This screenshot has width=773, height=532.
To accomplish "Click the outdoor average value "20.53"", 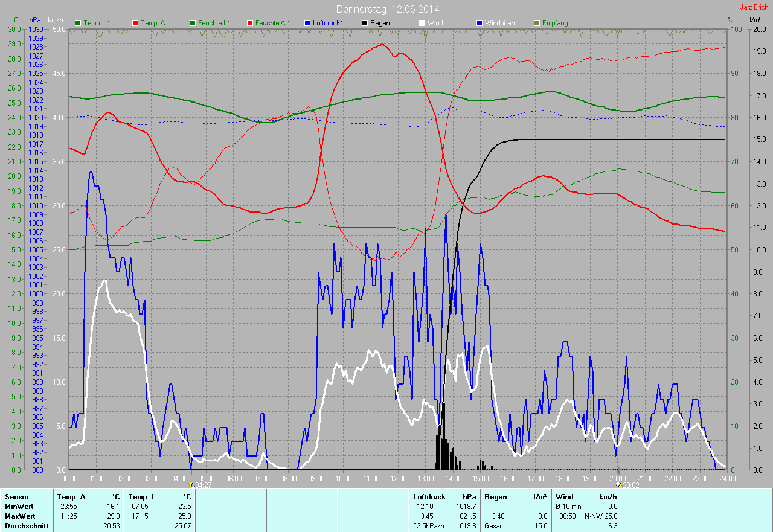I will click(112, 526).
